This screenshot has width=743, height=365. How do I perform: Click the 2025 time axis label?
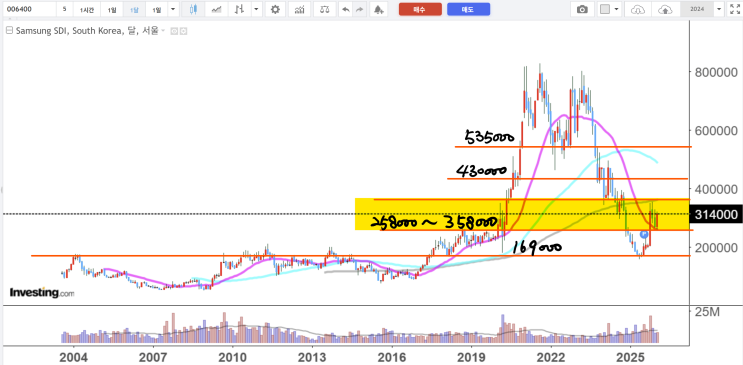click(x=630, y=356)
